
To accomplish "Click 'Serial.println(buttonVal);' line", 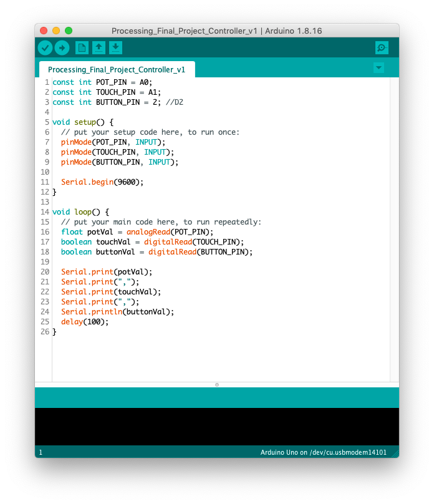I will (118, 311).
